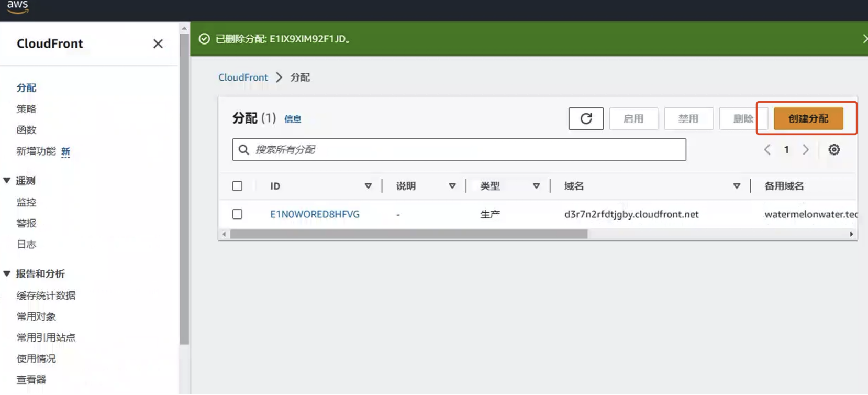The height and width of the screenshot is (395, 868).
Task: Go to previous page arrow
Action: click(767, 150)
